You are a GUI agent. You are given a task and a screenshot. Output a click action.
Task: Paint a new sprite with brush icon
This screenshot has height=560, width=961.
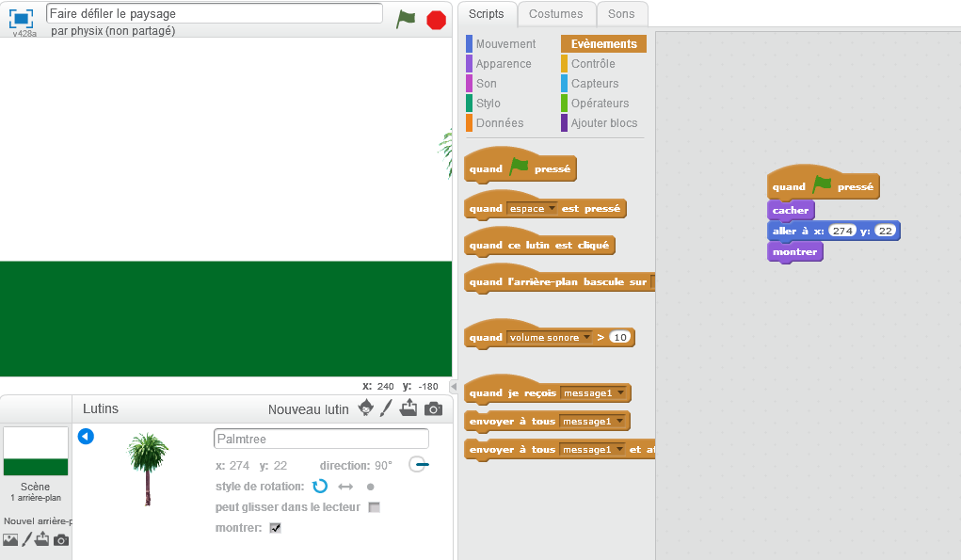(x=386, y=408)
